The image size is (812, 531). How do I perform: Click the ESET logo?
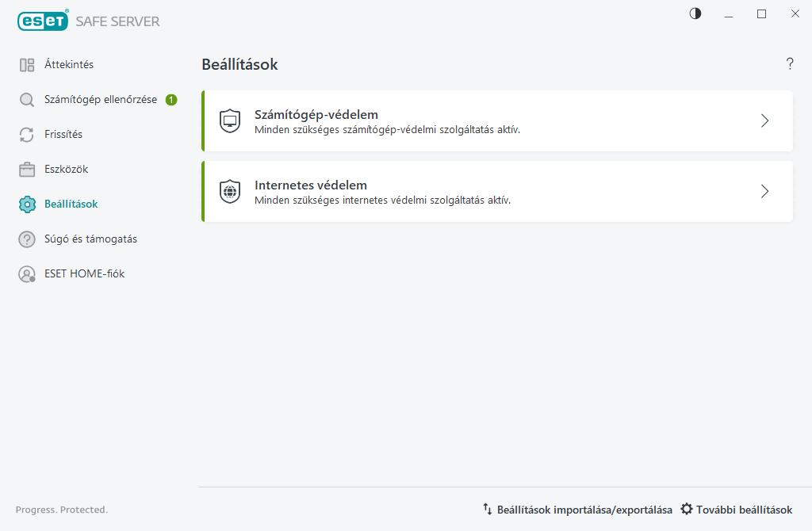click(x=43, y=21)
